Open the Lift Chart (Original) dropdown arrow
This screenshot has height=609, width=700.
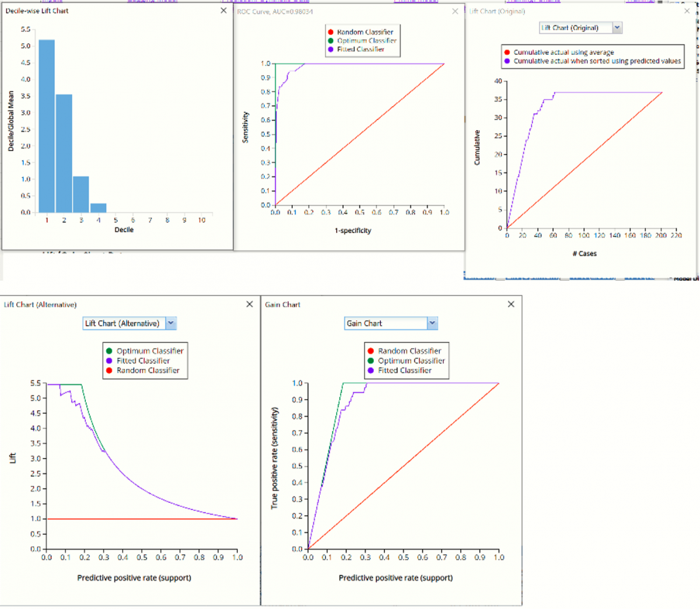pyautogui.click(x=617, y=27)
